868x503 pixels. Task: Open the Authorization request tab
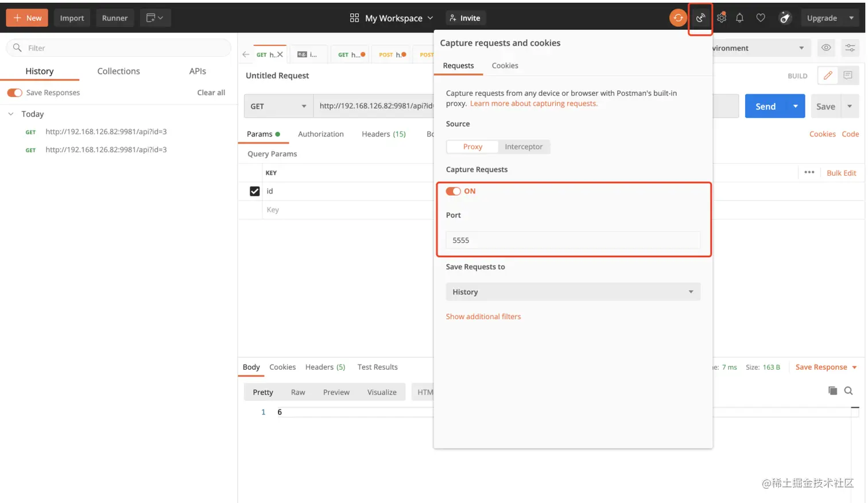click(x=320, y=134)
